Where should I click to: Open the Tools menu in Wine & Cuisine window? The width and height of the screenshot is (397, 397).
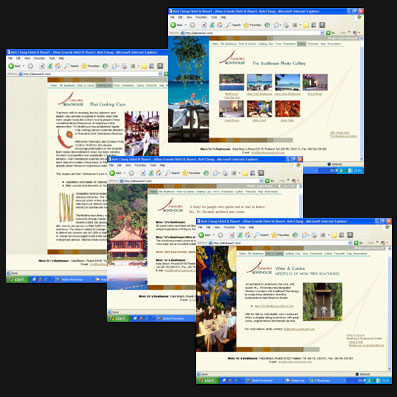(242, 227)
